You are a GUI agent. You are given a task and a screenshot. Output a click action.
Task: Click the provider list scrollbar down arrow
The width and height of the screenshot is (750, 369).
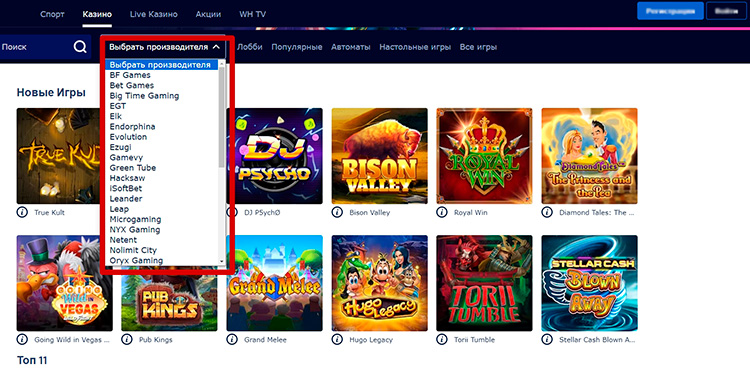tap(221, 261)
